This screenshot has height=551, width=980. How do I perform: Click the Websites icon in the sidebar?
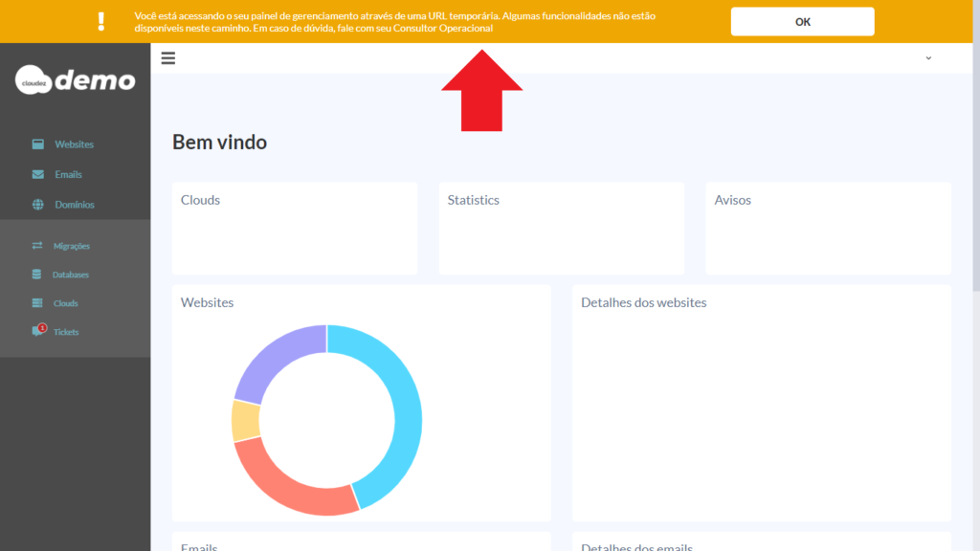click(38, 144)
